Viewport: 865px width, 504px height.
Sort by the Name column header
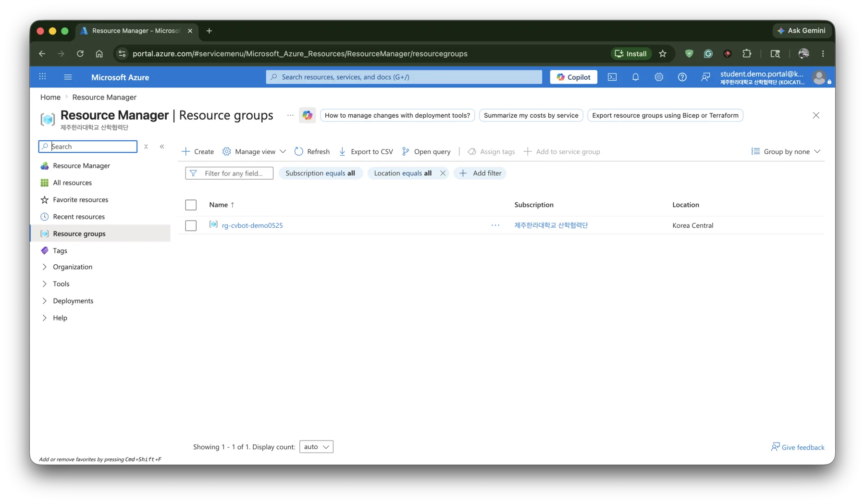click(x=222, y=205)
